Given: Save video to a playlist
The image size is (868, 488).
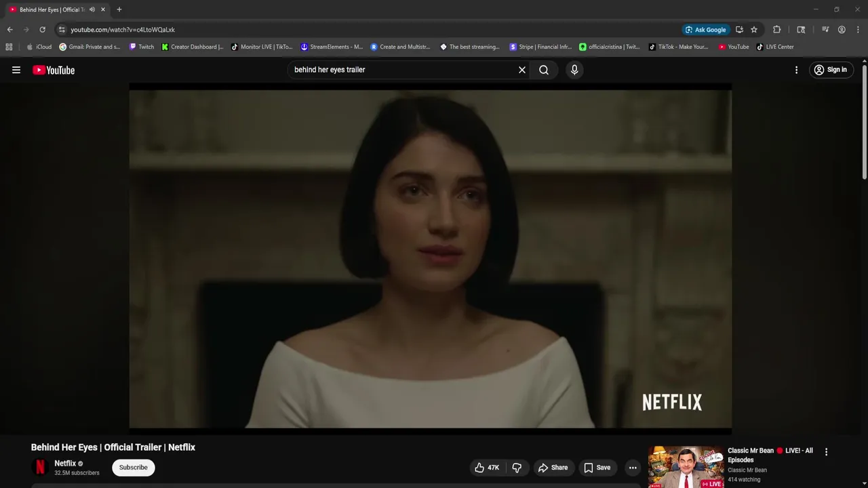Looking at the screenshot, I should pyautogui.click(x=597, y=468).
